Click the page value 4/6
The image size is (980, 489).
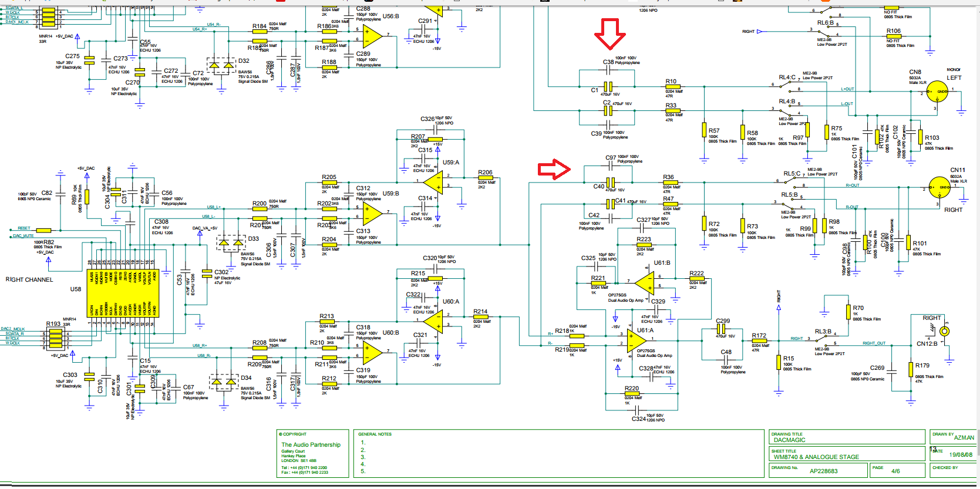coord(895,471)
